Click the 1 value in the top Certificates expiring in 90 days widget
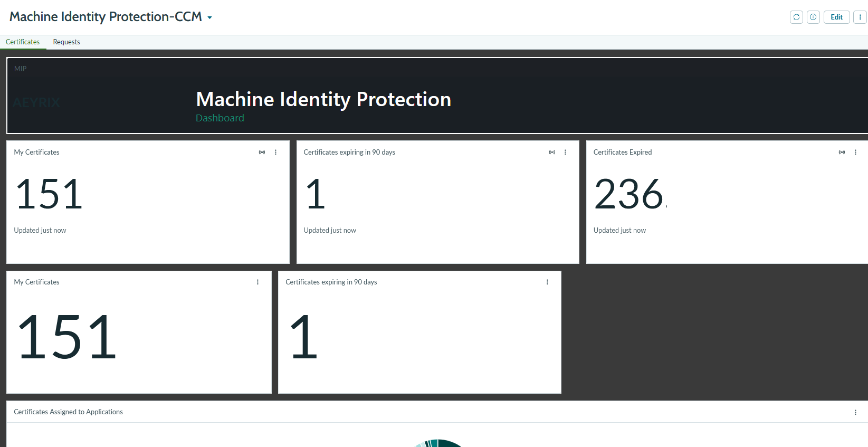 (316, 194)
